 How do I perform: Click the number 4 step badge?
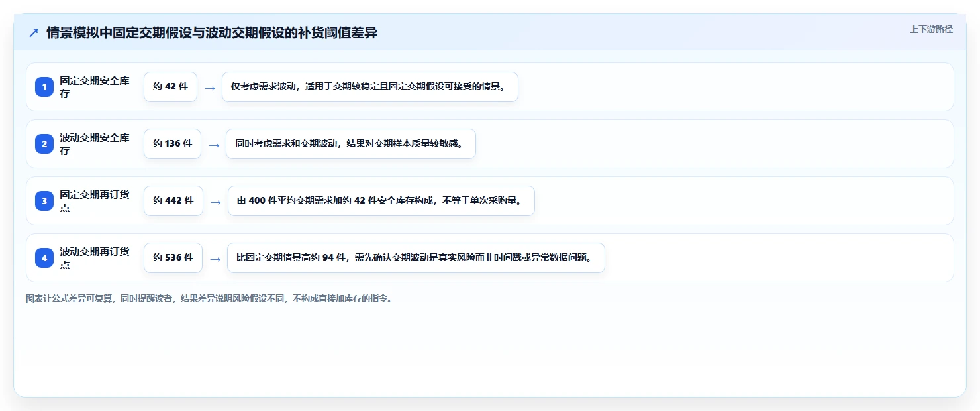(x=44, y=258)
